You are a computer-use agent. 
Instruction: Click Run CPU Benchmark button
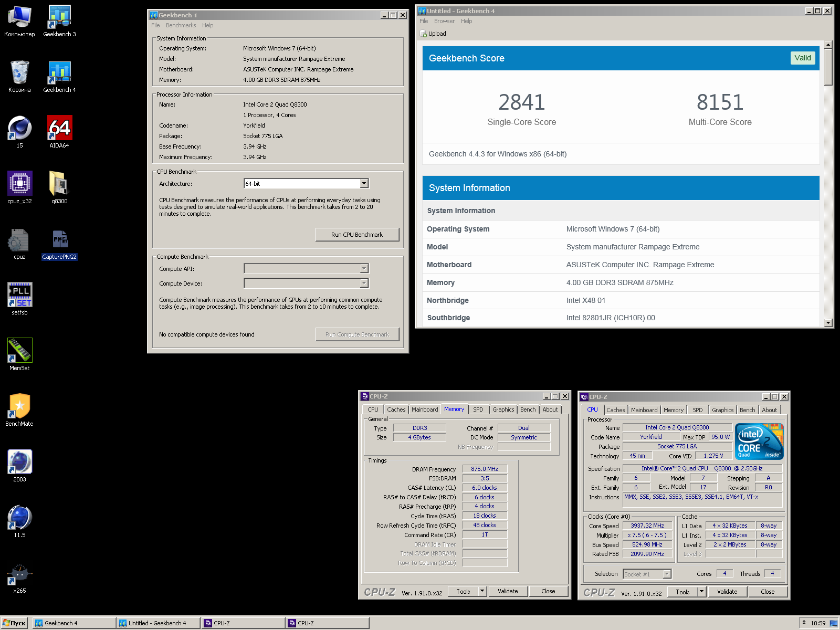click(x=357, y=235)
